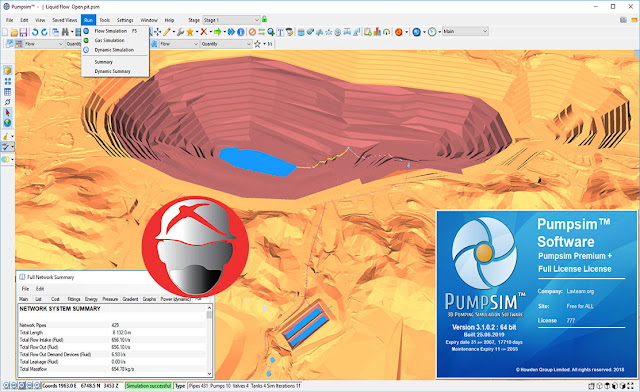Click the blue info circle icon
The height and width of the screenshot is (392, 640).
click(x=241, y=32)
